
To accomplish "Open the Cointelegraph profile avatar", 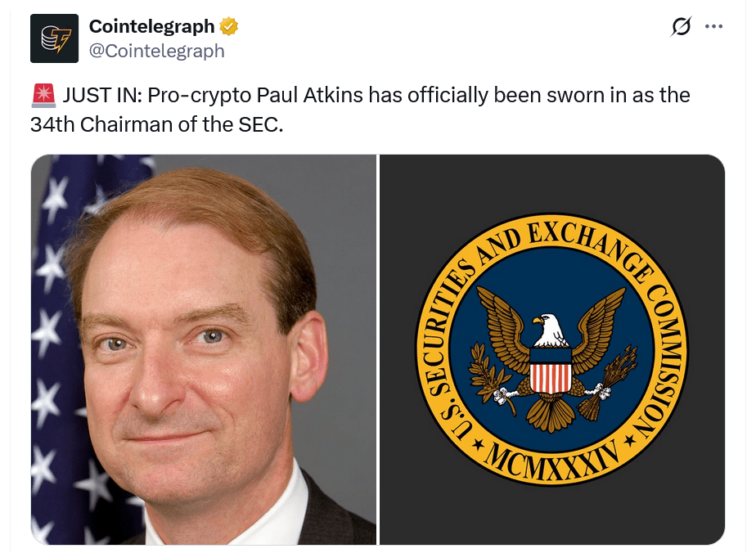I will [x=56, y=38].
